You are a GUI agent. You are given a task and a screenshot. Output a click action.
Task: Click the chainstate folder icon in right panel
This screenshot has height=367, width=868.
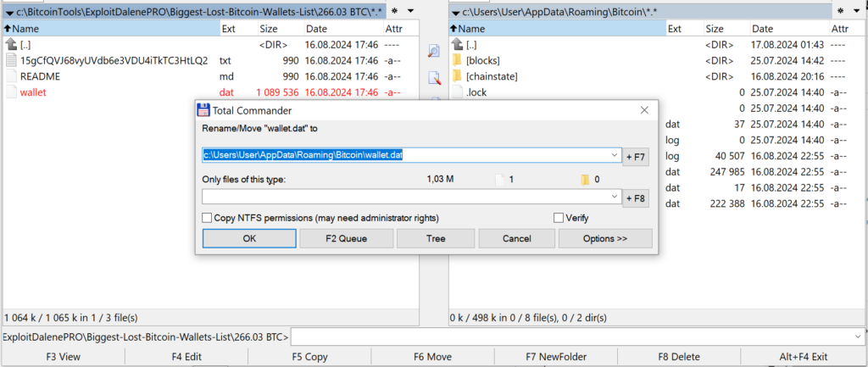click(x=457, y=75)
